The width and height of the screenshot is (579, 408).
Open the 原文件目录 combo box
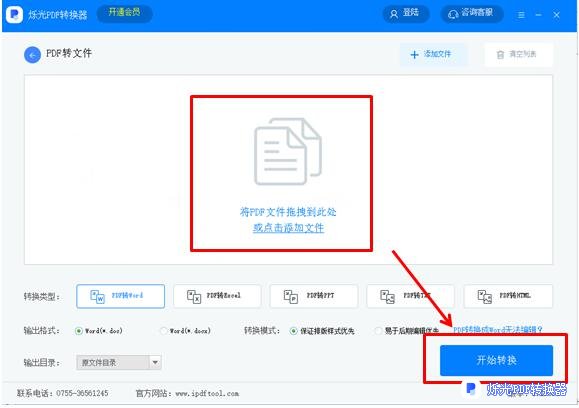(119, 363)
